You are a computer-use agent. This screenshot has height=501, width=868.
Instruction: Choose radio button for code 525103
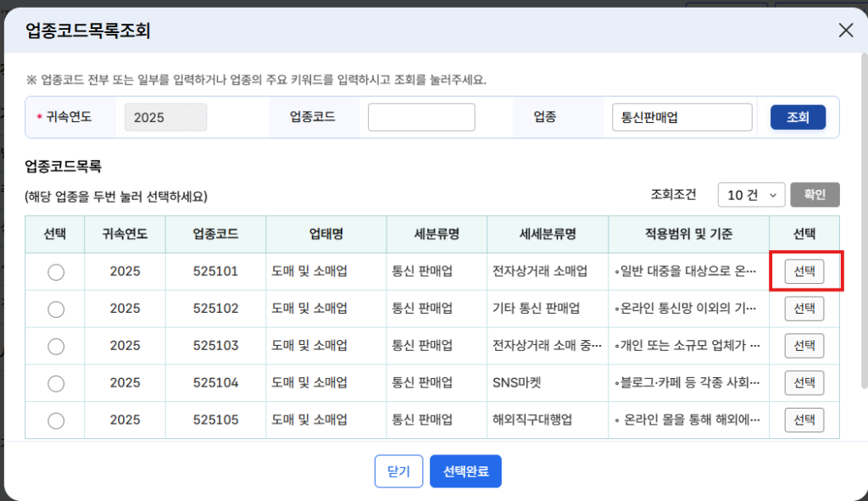(56, 346)
